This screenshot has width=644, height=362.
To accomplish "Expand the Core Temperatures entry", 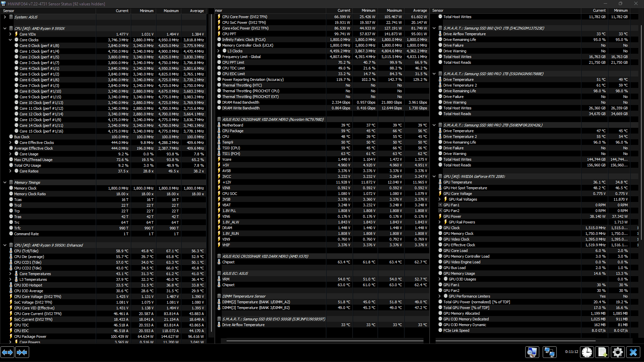I will pyautogui.click(x=10, y=274).
